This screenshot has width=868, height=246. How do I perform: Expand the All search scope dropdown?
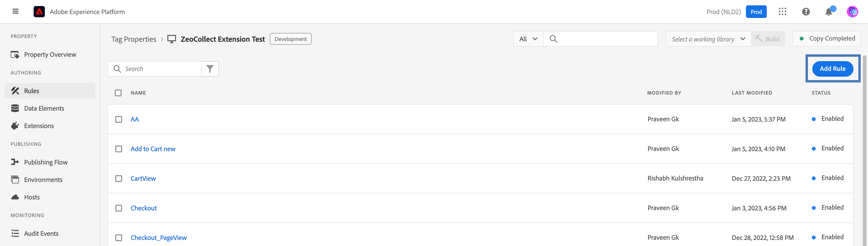click(x=528, y=39)
